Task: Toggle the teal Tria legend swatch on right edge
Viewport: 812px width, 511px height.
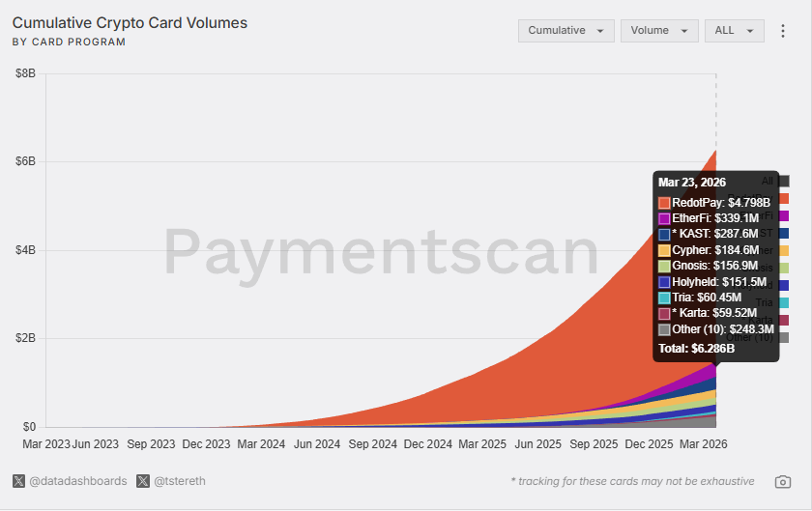Action: tap(784, 303)
